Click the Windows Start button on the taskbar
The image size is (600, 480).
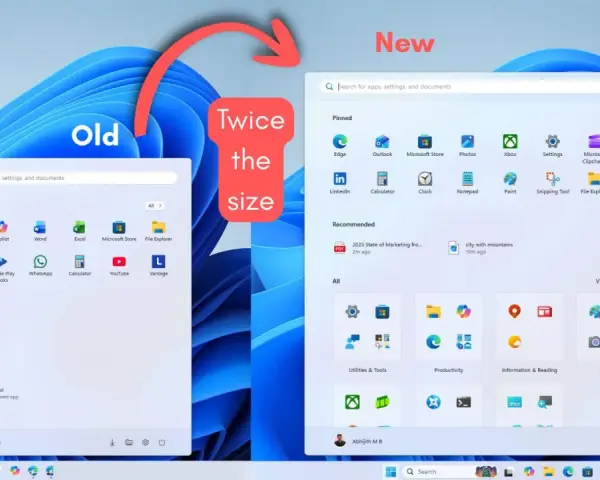[x=391, y=472]
